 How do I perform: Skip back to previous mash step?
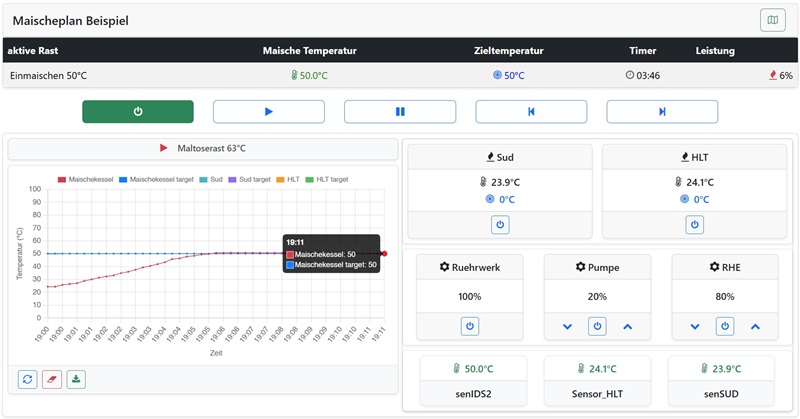point(531,111)
